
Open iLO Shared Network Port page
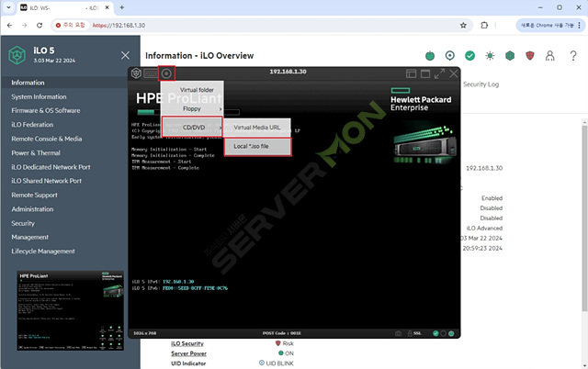point(46,181)
